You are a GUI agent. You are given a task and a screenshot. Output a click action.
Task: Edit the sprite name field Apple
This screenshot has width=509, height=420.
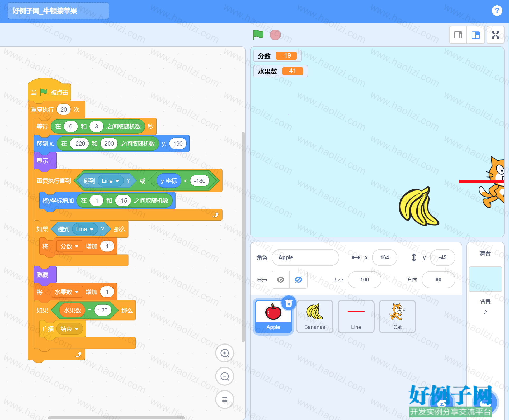305,257
